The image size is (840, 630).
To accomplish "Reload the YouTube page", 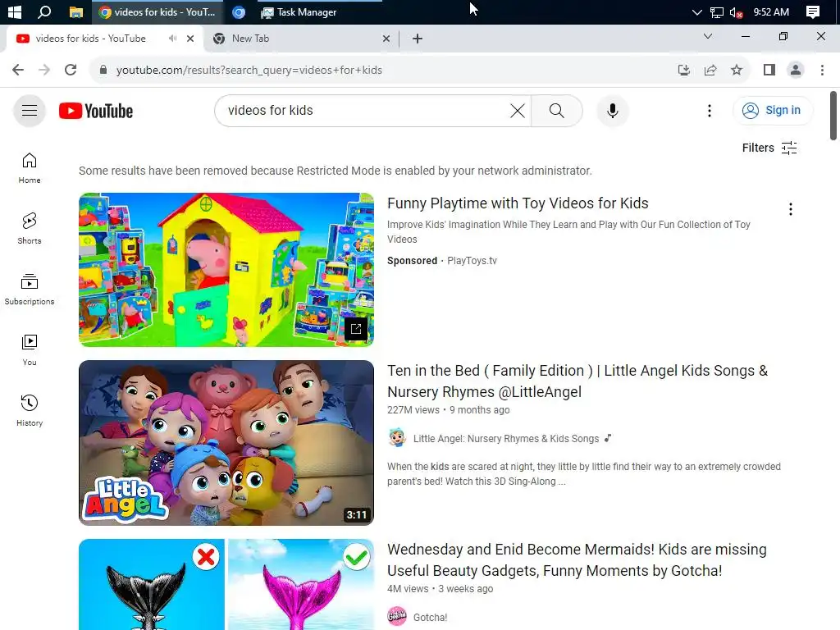I will 71,71.
